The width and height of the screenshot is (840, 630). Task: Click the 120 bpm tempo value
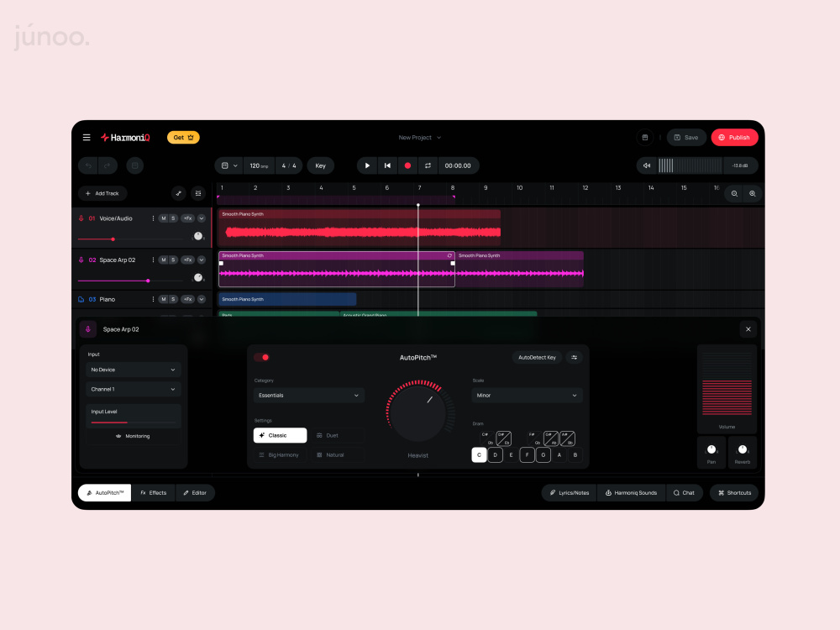259,165
